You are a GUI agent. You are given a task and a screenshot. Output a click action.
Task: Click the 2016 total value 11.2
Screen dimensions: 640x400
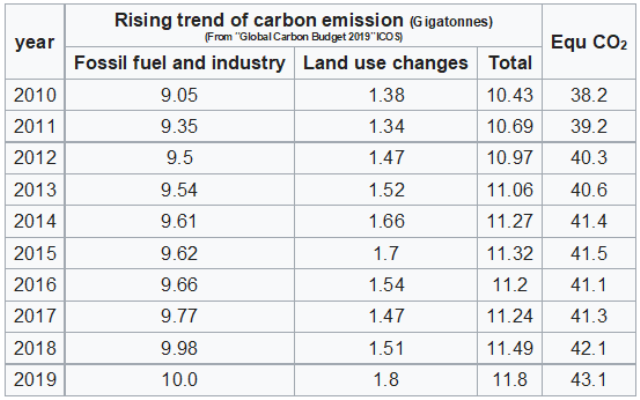510,285
